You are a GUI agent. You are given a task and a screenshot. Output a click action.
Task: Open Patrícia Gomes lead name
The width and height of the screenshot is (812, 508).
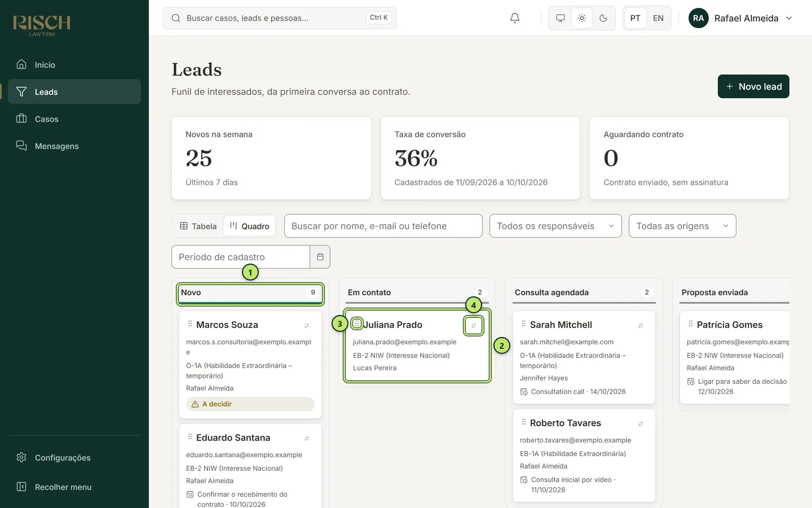coord(730,325)
